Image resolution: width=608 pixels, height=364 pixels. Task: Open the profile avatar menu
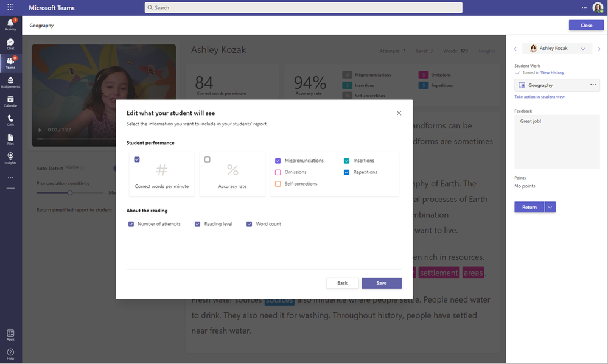[x=598, y=7]
